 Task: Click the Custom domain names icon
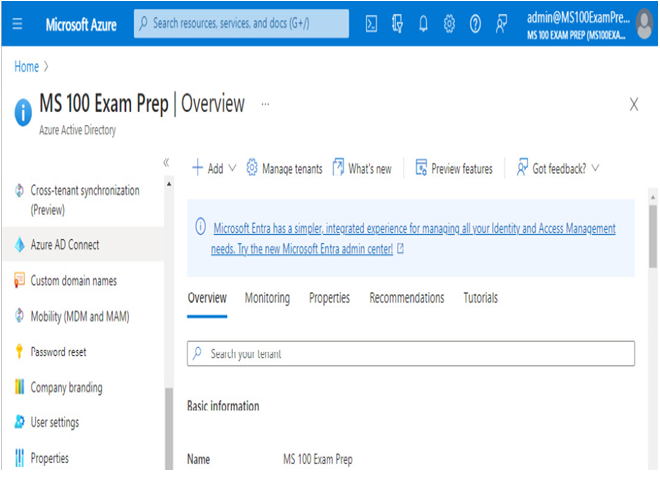[19, 280]
